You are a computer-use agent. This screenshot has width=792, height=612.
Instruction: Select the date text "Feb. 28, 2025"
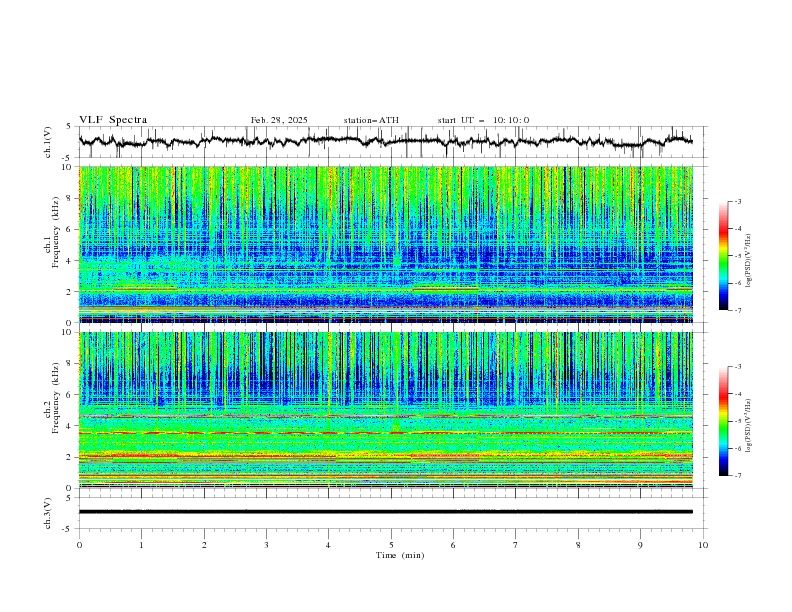(x=279, y=120)
